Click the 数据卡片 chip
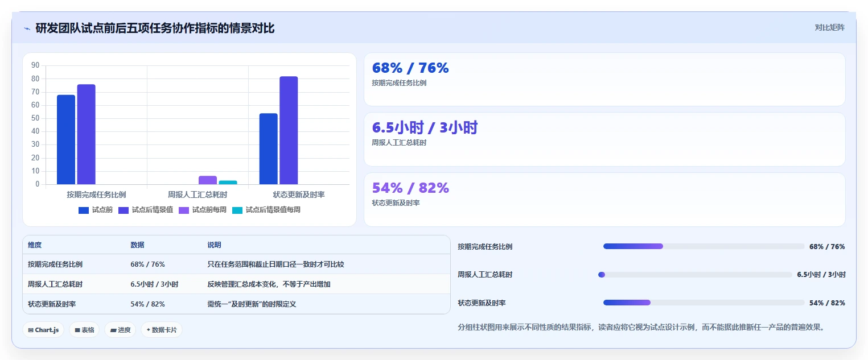The height and width of the screenshot is (360, 868). coord(162,330)
